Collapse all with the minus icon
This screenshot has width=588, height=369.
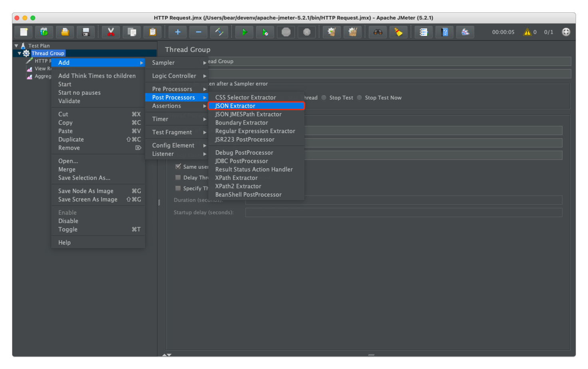tap(199, 32)
